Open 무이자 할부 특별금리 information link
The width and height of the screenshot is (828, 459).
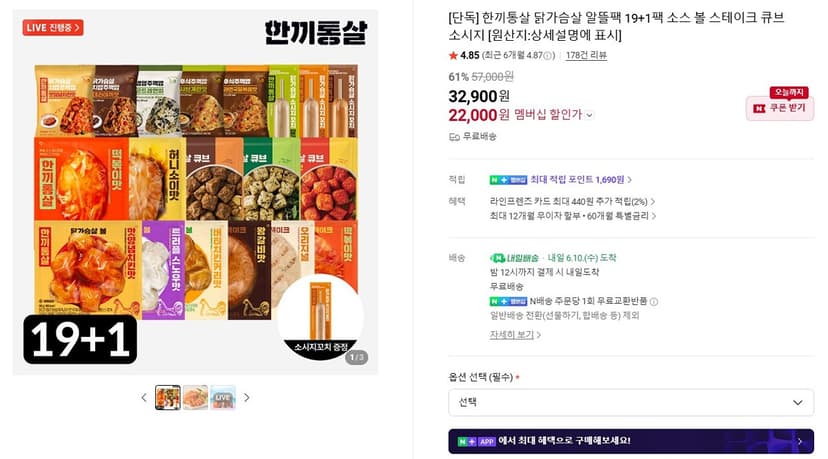tap(573, 216)
